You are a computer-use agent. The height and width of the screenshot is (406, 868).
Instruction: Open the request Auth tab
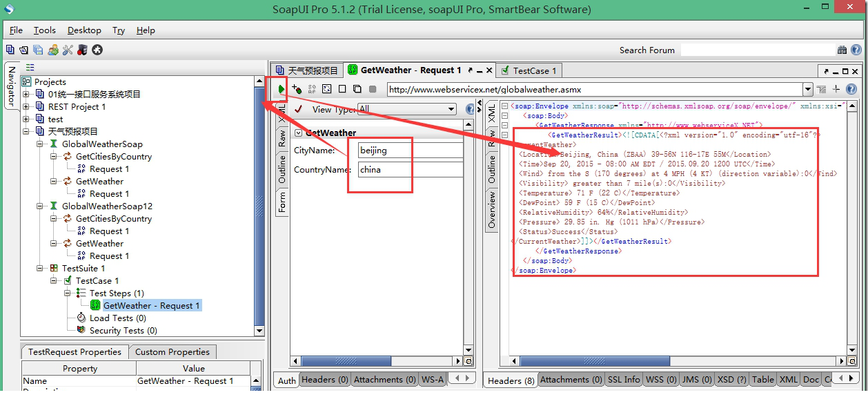click(x=287, y=380)
